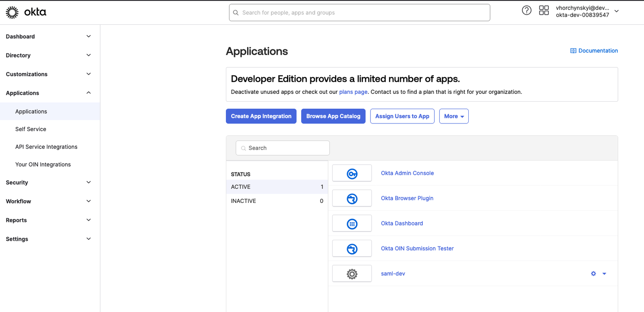Filter apps by INACTIVE status

click(277, 201)
